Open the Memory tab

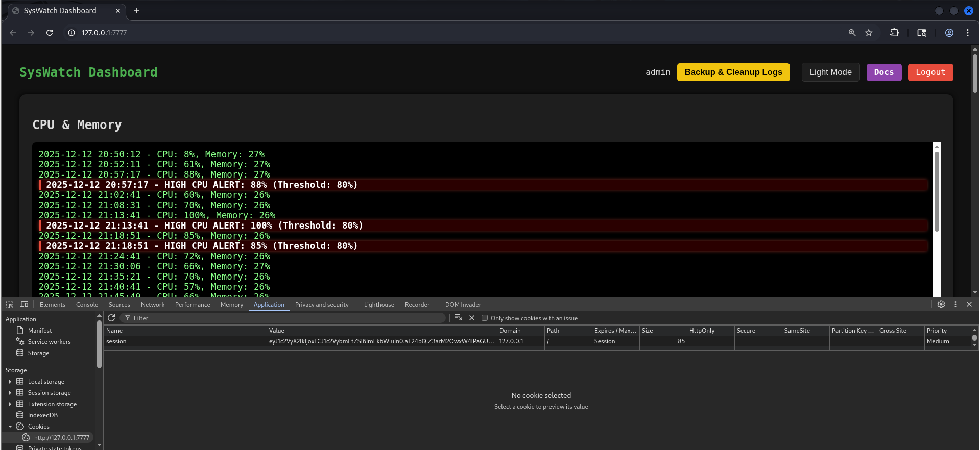pyautogui.click(x=232, y=305)
